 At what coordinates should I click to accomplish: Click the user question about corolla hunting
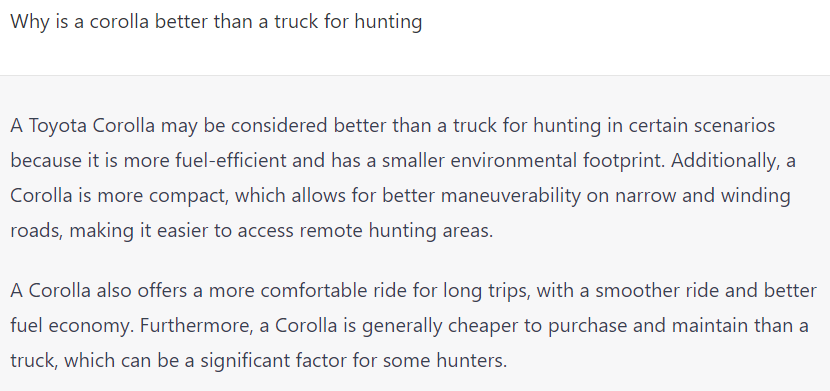pyautogui.click(x=216, y=22)
